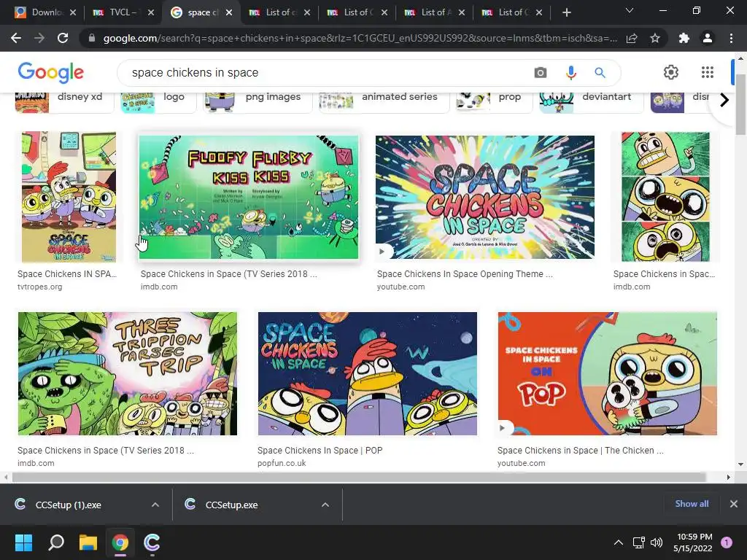Image resolution: width=747 pixels, height=560 pixels.
Task: Click the blue magnifier search button
Action: (x=600, y=72)
